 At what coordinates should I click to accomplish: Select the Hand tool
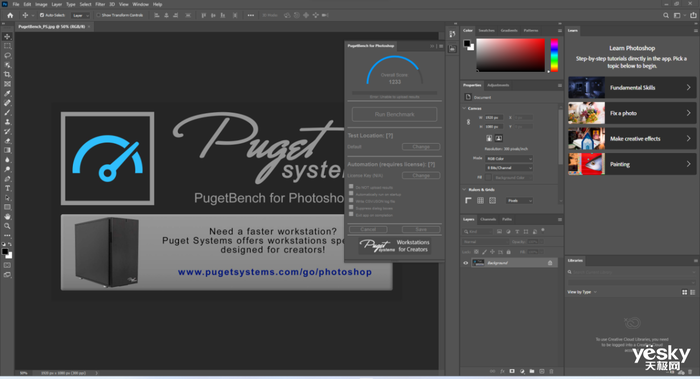tap(7, 217)
